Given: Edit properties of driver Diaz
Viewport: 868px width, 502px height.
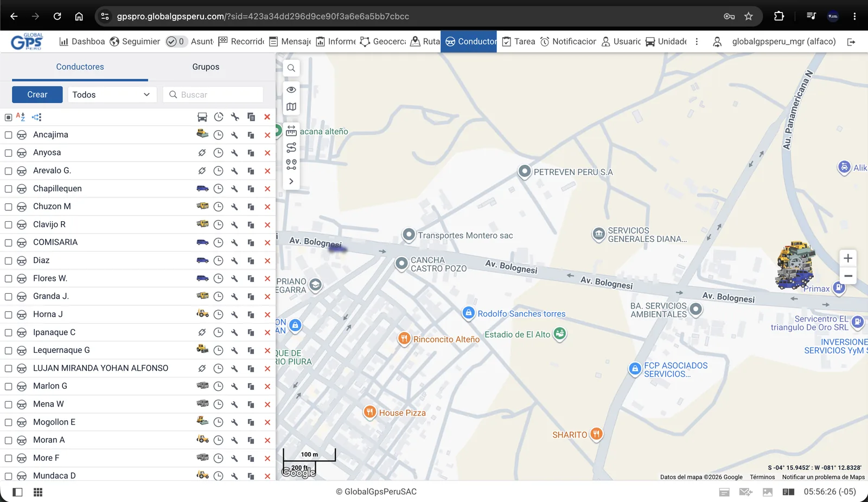Looking at the screenshot, I should 235,261.
